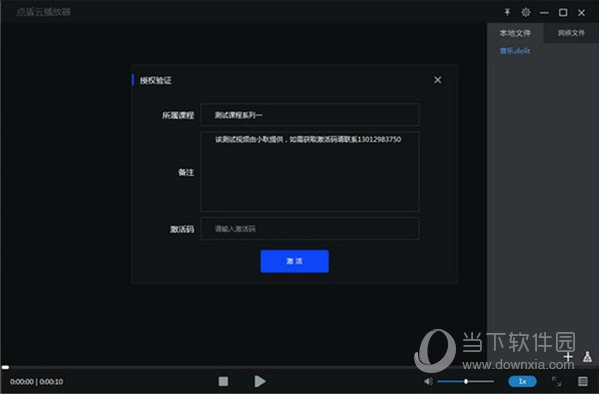Select the 音乐.dolit file in playlist

tap(515, 51)
